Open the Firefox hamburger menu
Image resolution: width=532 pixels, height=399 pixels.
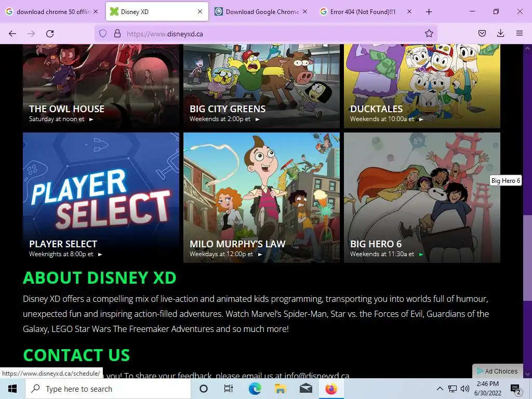[x=520, y=34]
